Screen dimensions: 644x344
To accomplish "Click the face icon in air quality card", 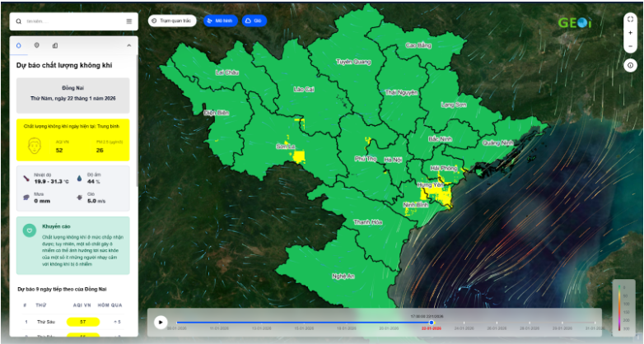I will point(35,146).
